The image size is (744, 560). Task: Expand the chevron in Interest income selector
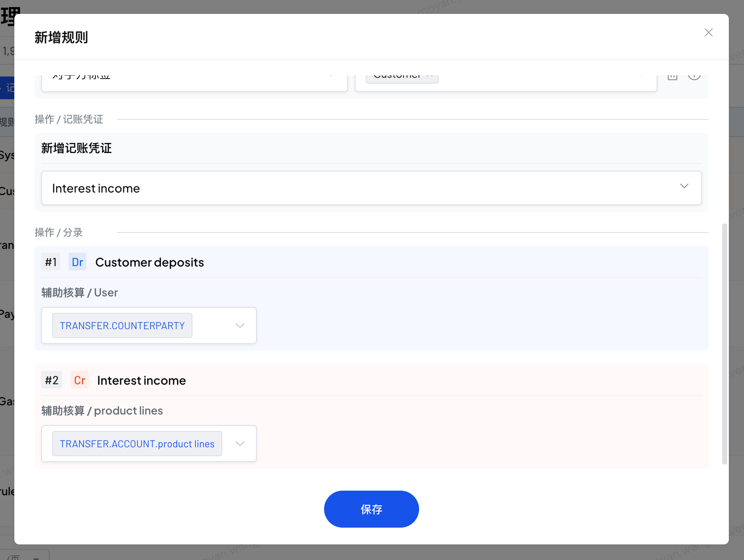point(684,186)
